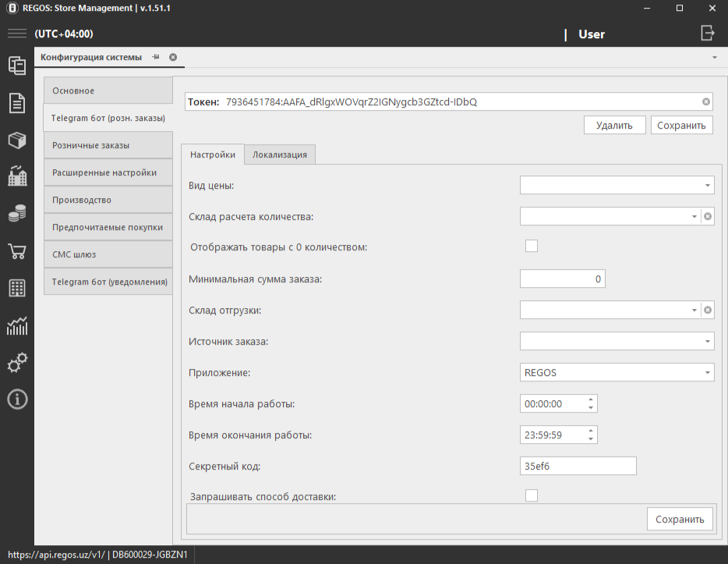Click the logout icon next to User

[707, 34]
